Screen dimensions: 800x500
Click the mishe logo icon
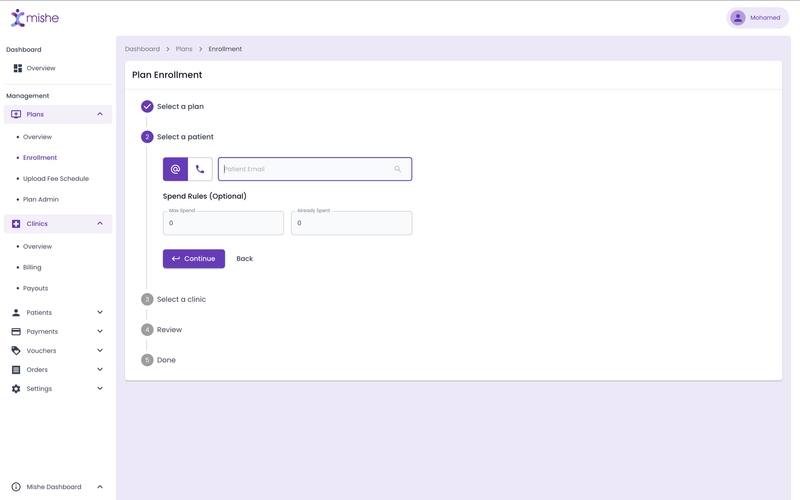click(18, 18)
